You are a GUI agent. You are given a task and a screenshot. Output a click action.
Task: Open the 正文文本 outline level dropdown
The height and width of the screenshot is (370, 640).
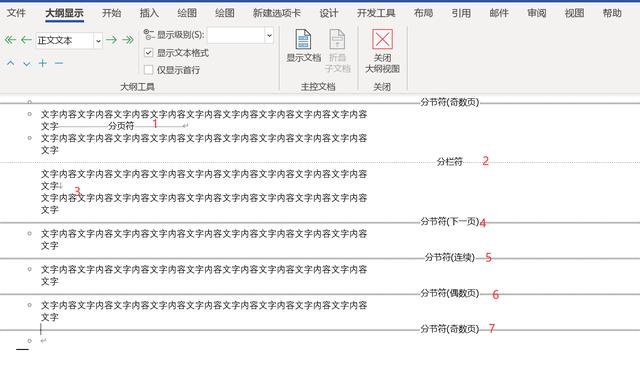tap(98, 40)
